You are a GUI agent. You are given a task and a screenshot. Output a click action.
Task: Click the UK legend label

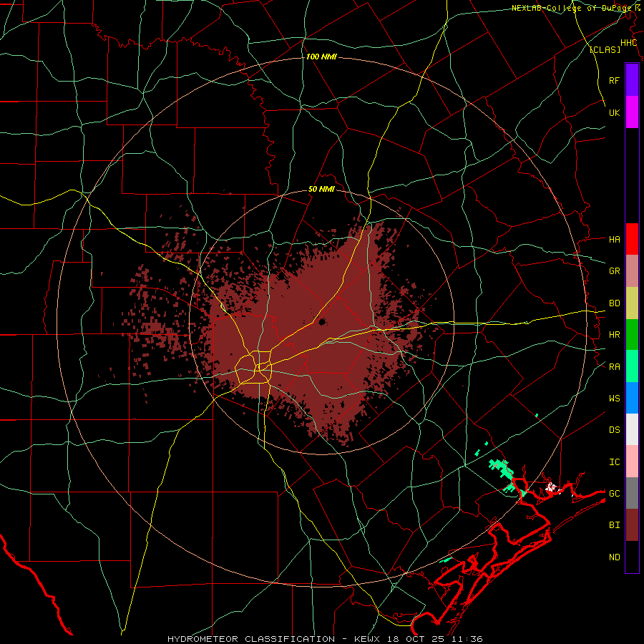pos(614,112)
